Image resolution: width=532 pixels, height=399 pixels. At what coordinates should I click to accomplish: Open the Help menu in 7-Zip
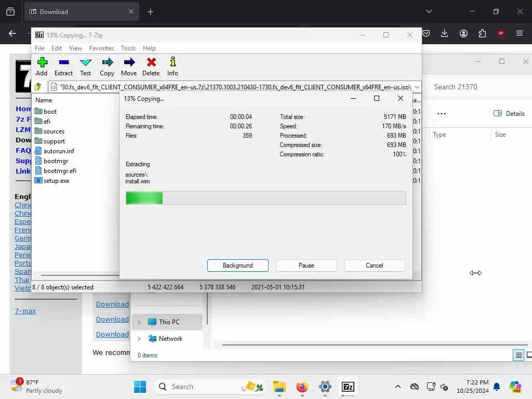pyautogui.click(x=149, y=48)
